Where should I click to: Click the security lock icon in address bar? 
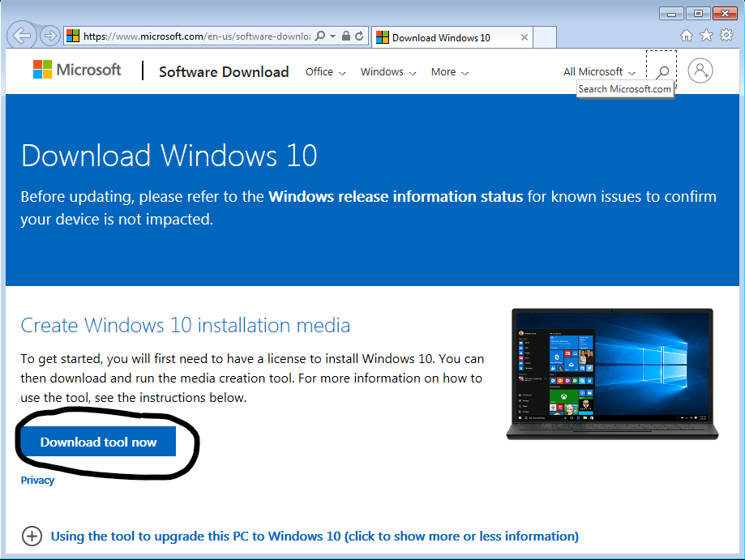[x=346, y=36]
